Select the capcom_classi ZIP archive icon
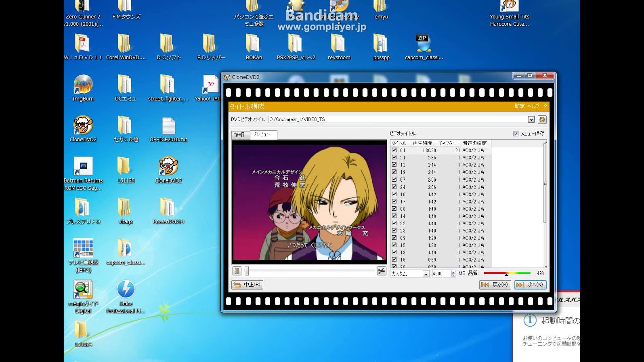Viewport: 644px width, 362px height. tap(424, 47)
